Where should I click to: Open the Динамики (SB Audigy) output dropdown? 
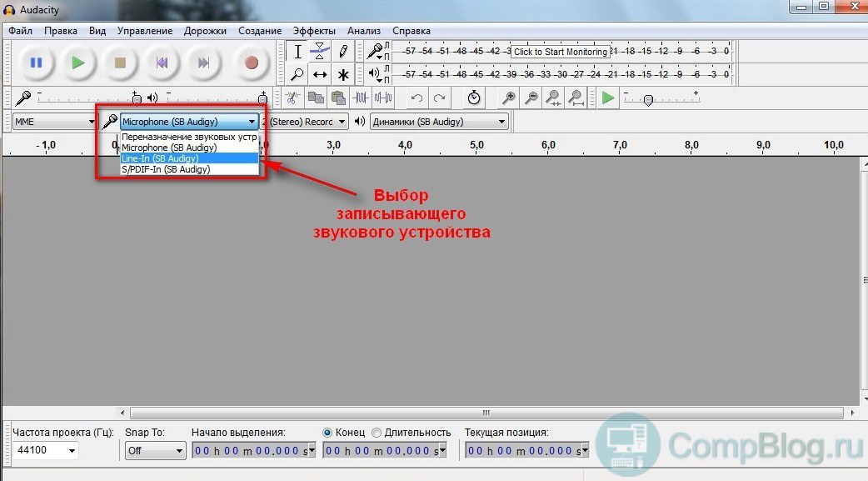coord(438,122)
